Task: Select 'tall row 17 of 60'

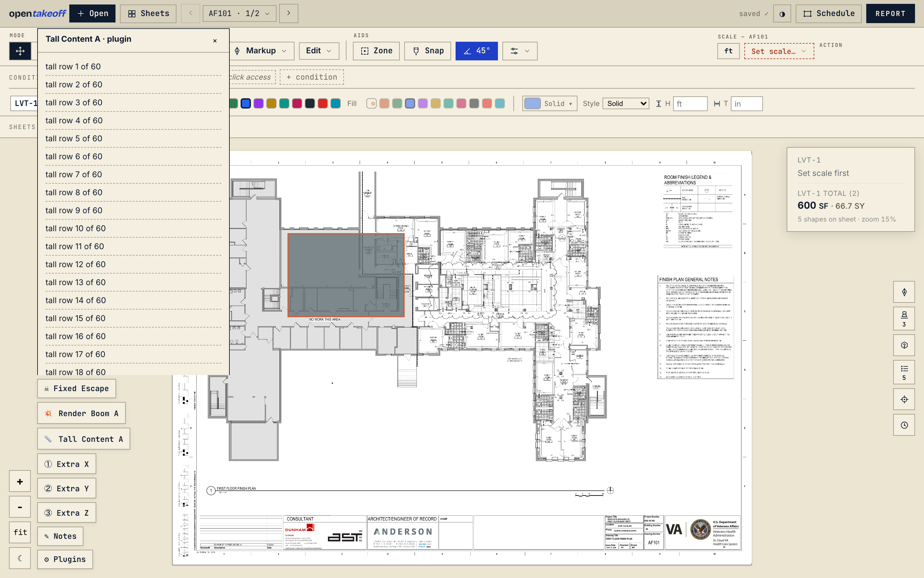Action: point(133,355)
